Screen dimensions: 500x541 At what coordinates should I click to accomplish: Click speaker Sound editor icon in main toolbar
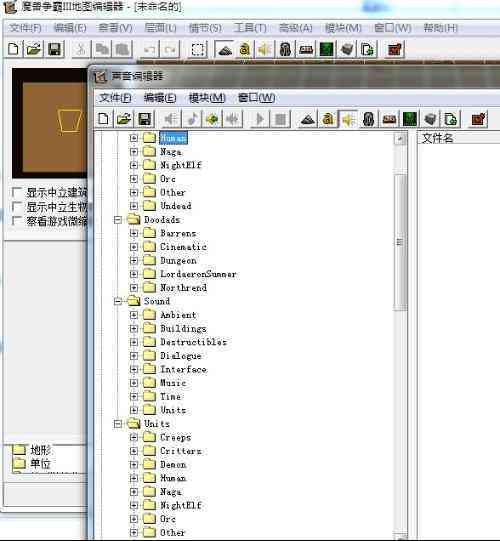264,49
